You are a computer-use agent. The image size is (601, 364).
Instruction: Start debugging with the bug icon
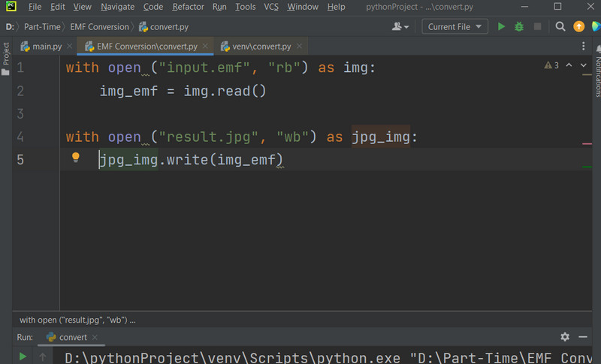(x=519, y=26)
